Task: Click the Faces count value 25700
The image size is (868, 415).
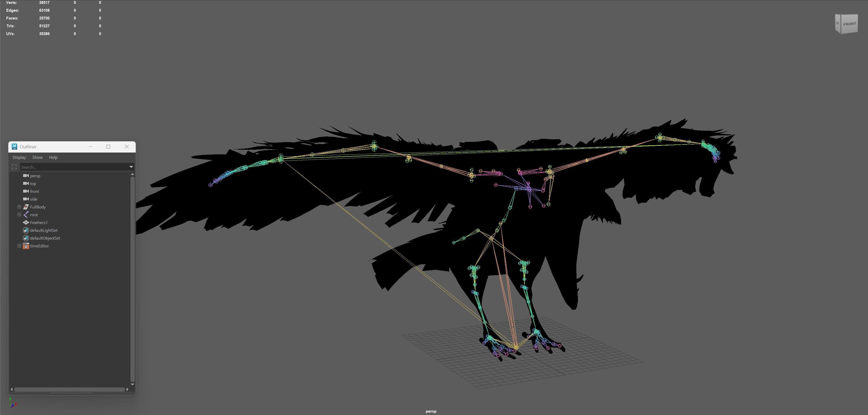Action: pyautogui.click(x=44, y=18)
